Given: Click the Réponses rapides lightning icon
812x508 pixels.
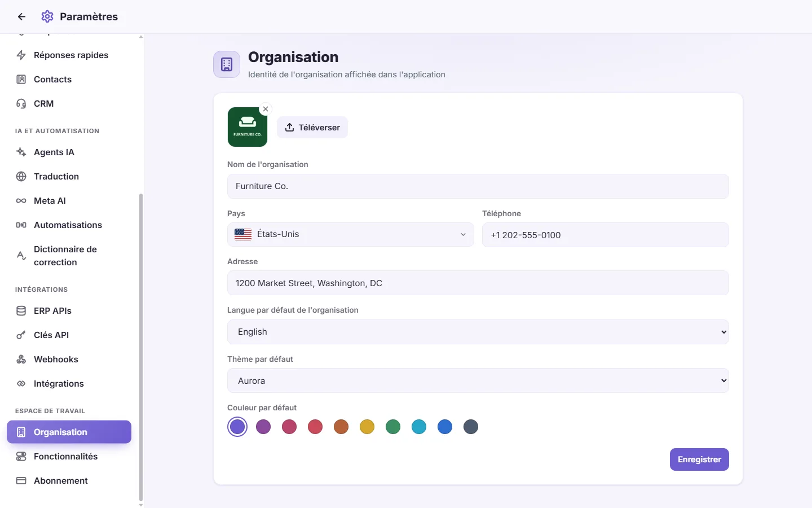Looking at the screenshot, I should point(21,55).
